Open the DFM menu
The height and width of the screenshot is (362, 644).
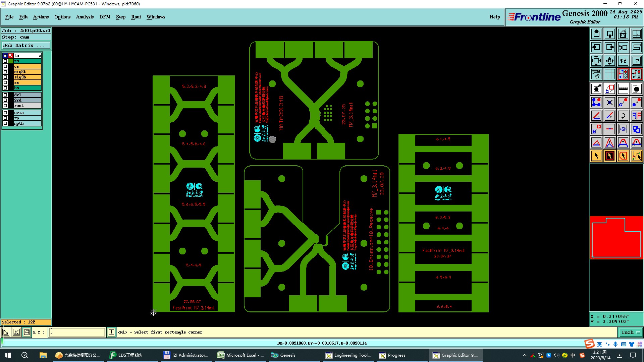(105, 17)
